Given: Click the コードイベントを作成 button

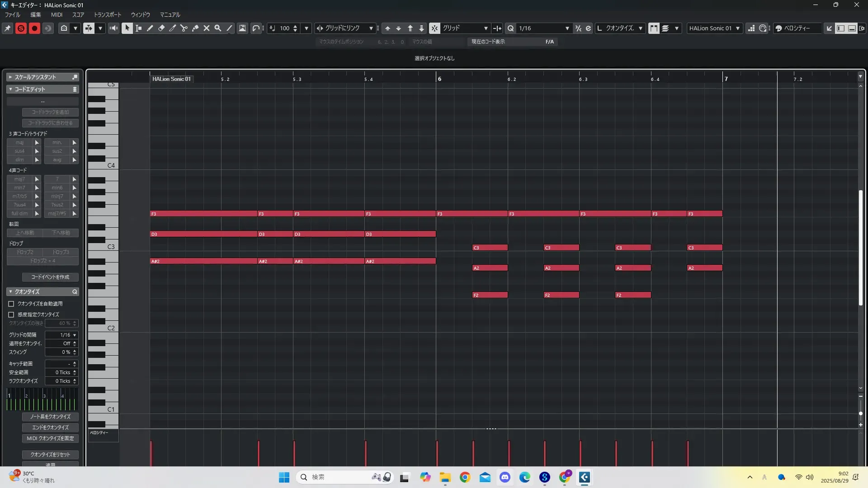Looking at the screenshot, I should coord(50,277).
